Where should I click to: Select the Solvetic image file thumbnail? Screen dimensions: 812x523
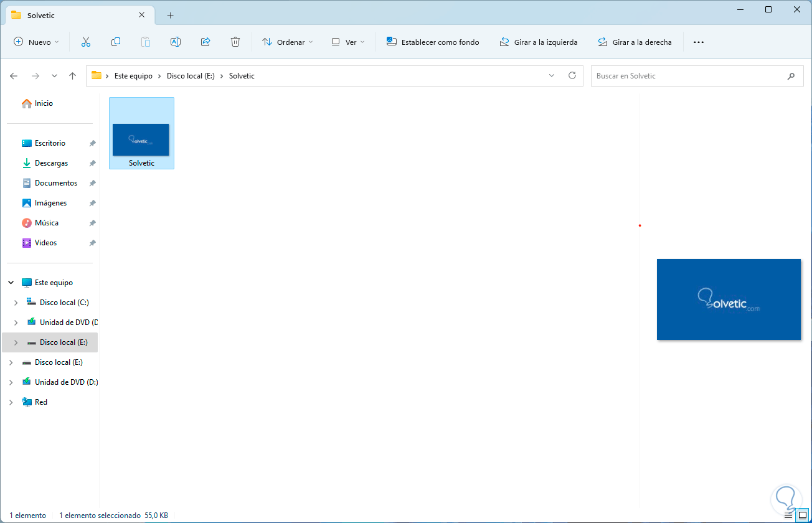click(141, 133)
